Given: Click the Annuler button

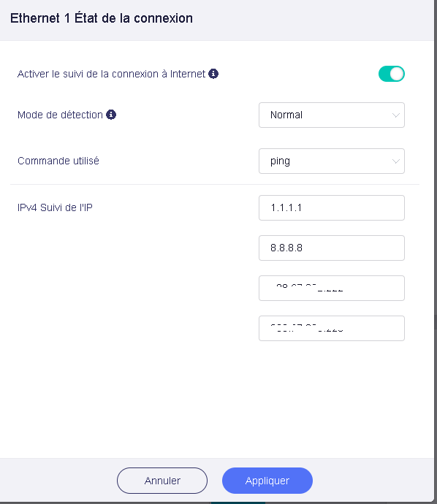Looking at the screenshot, I should coord(162,481).
